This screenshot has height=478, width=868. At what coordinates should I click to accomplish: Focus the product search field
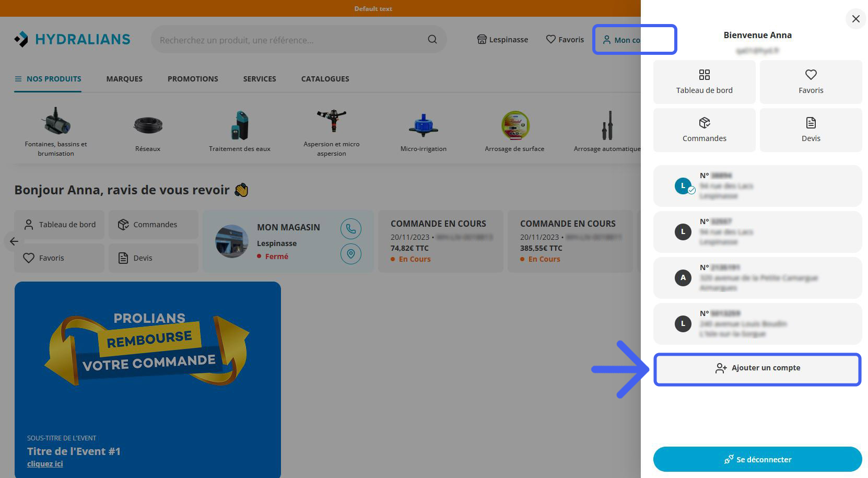coord(290,40)
